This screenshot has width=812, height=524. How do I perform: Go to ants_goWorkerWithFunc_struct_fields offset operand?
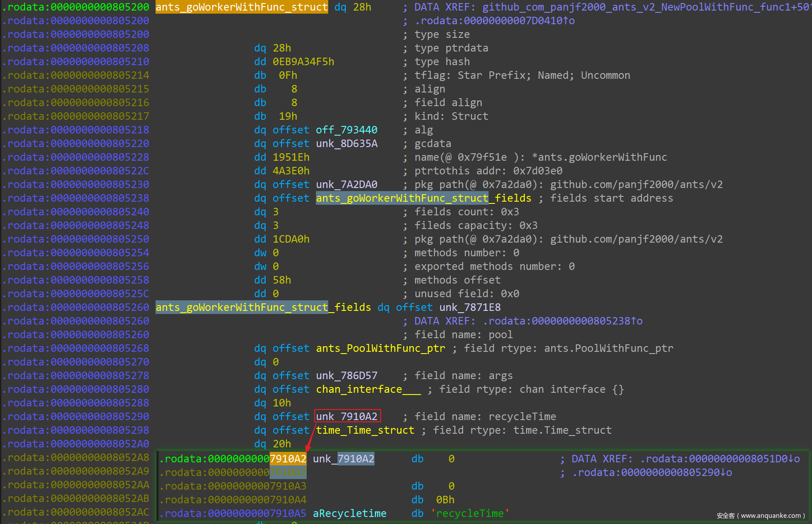[x=423, y=198]
